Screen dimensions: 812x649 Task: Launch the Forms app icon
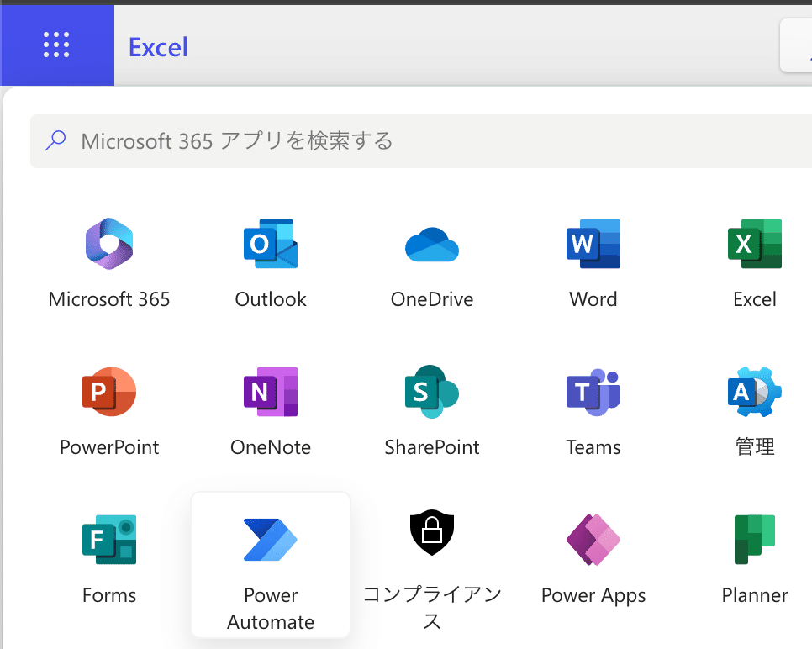click(x=109, y=540)
